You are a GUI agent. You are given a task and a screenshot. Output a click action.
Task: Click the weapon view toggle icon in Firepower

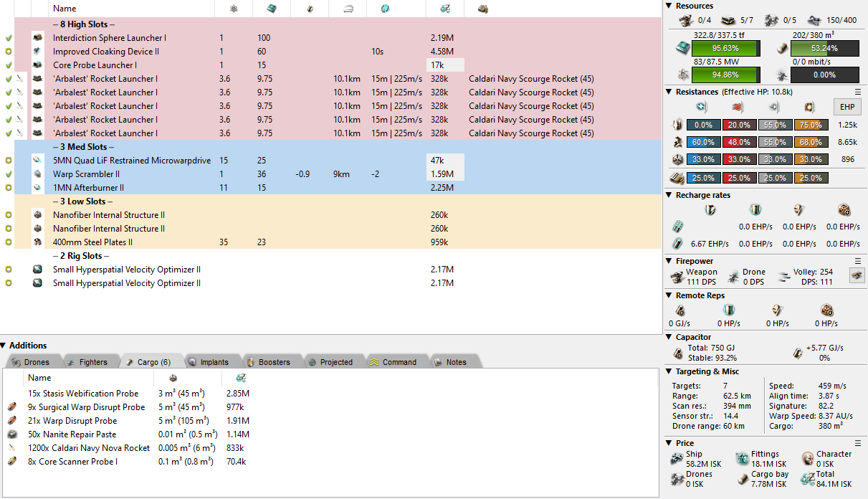coord(857,275)
